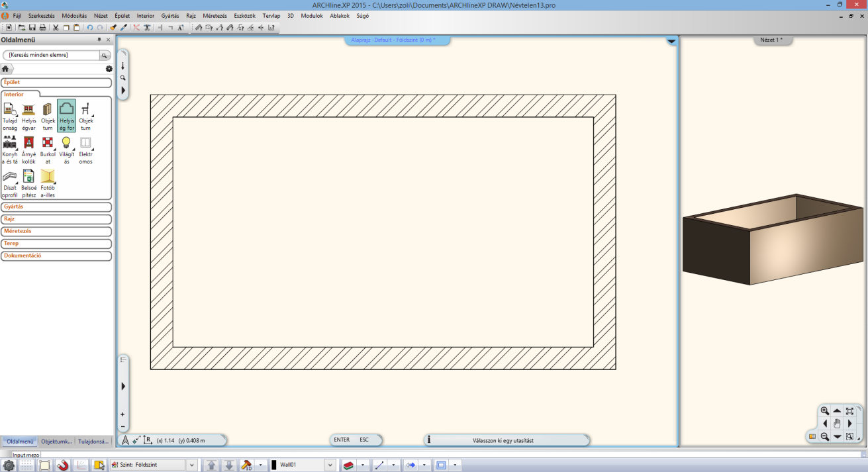Open the Belsőépítész interior designer tool

click(x=28, y=183)
